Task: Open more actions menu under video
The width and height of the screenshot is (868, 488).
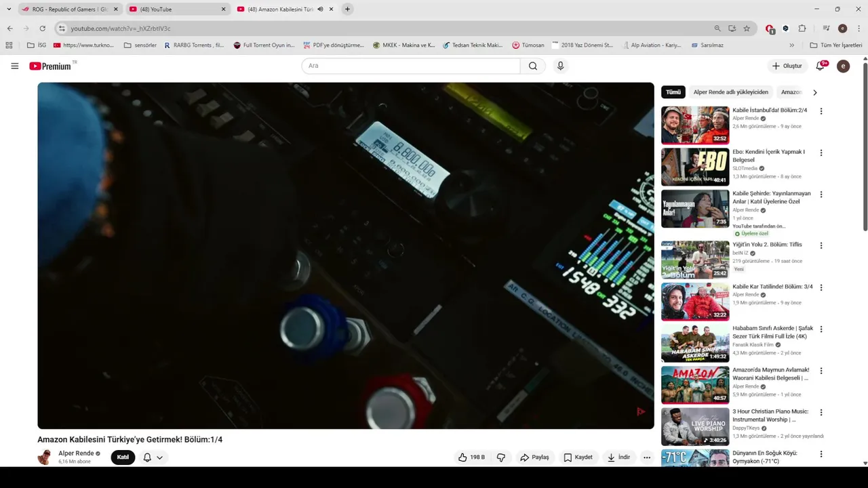Action: pos(647,457)
